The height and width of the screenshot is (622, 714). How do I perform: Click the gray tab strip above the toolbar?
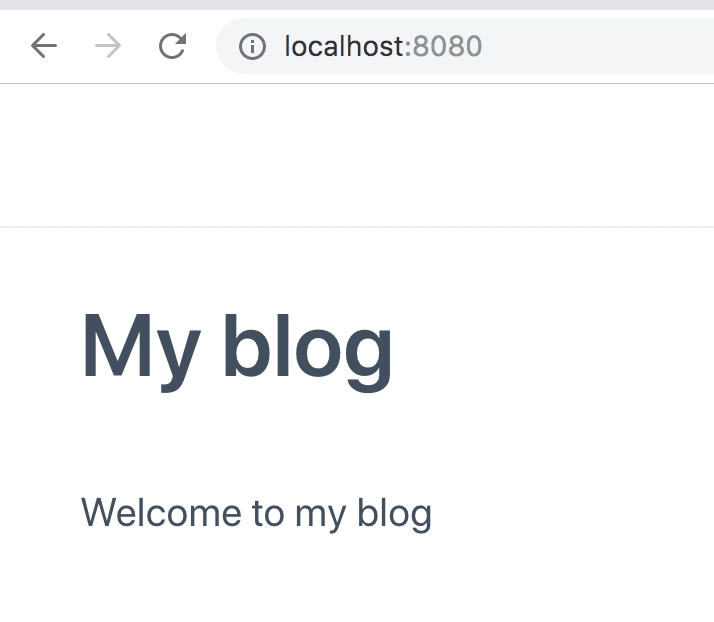click(x=357, y=5)
